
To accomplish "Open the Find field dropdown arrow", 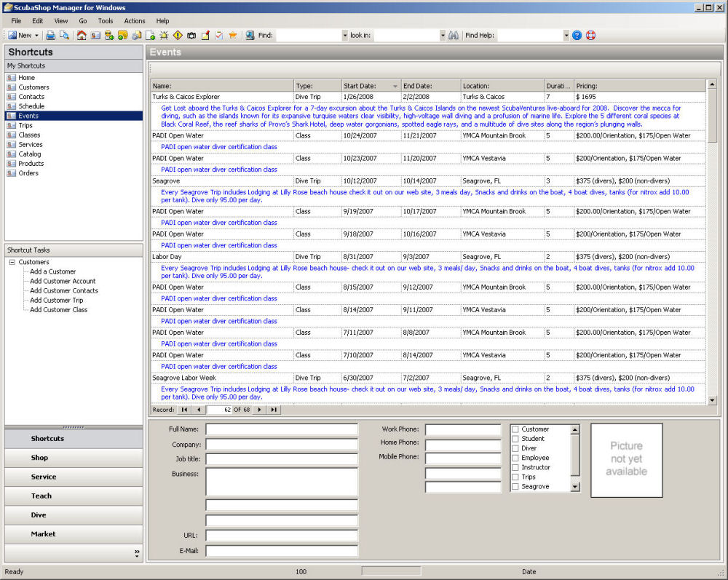I will click(x=344, y=35).
